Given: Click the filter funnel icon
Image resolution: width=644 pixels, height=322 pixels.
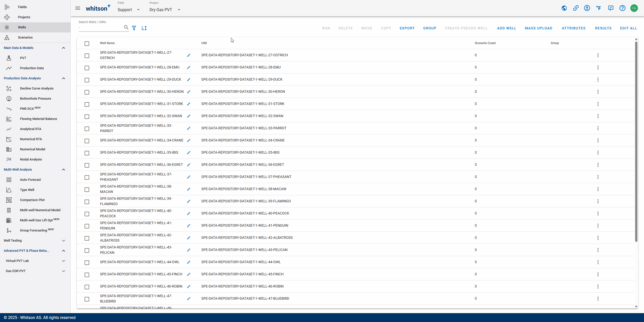Looking at the screenshot, I should (x=134, y=28).
